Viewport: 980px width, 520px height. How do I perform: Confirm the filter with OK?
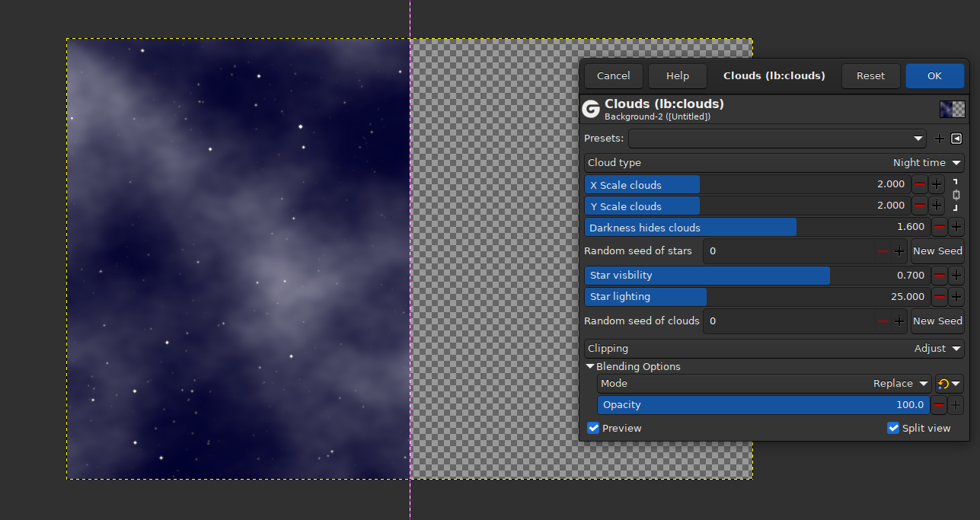(934, 75)
